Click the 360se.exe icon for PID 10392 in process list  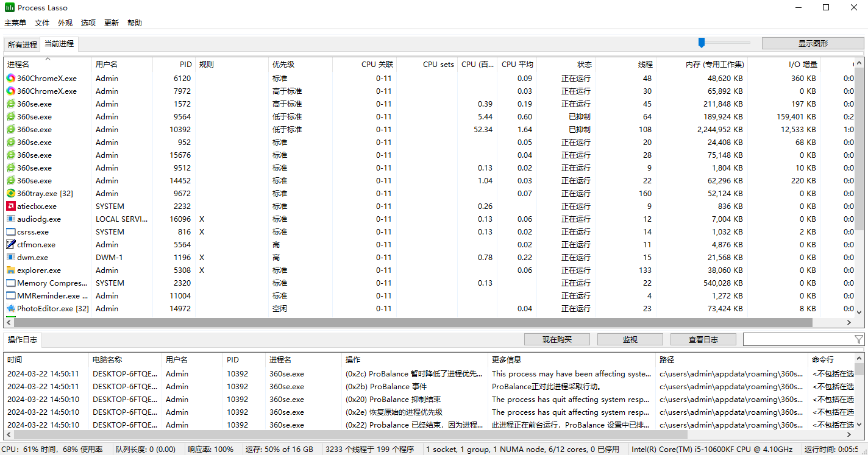pyautogui.click(x=11, y=129)
